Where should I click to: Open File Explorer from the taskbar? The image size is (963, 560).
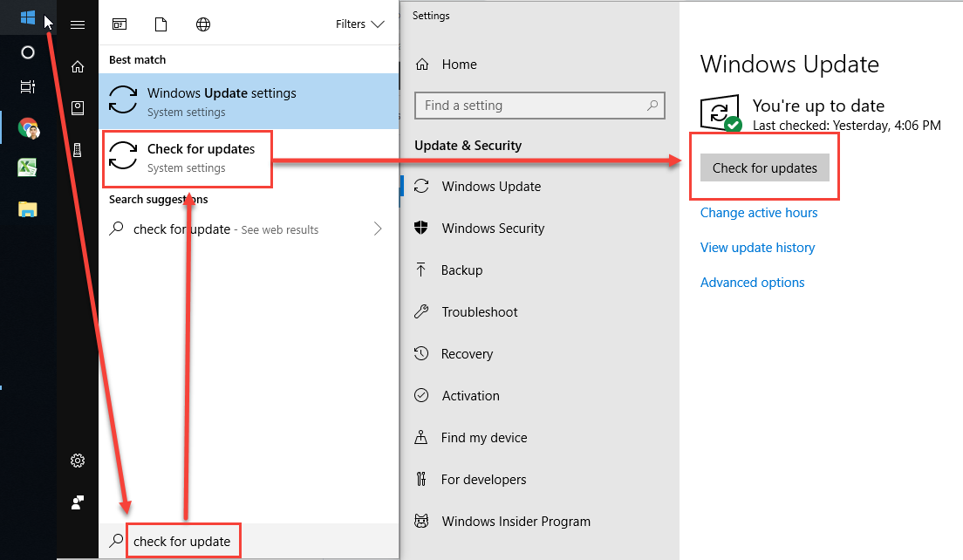click(x=28, y=209)
